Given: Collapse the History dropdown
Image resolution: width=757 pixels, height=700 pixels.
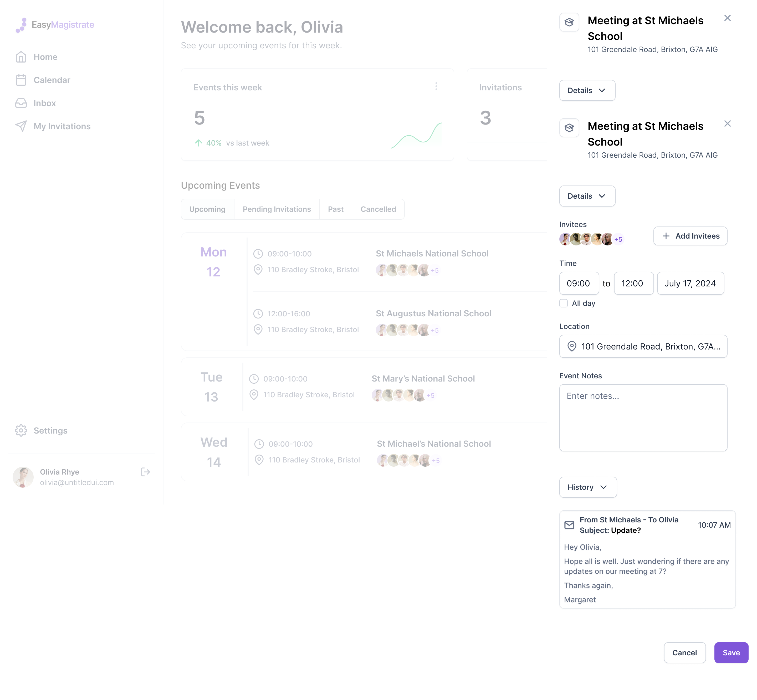Looking at the screenshot, I should (x=588, y=487).
